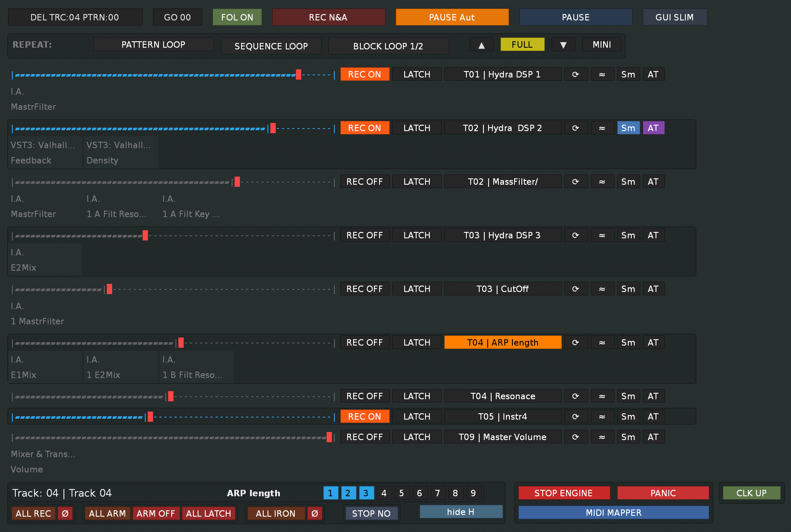Select ARP length step 4
The width and height of the screenshot is (791, 532).
pyautogui.click(x=384, y=493)
